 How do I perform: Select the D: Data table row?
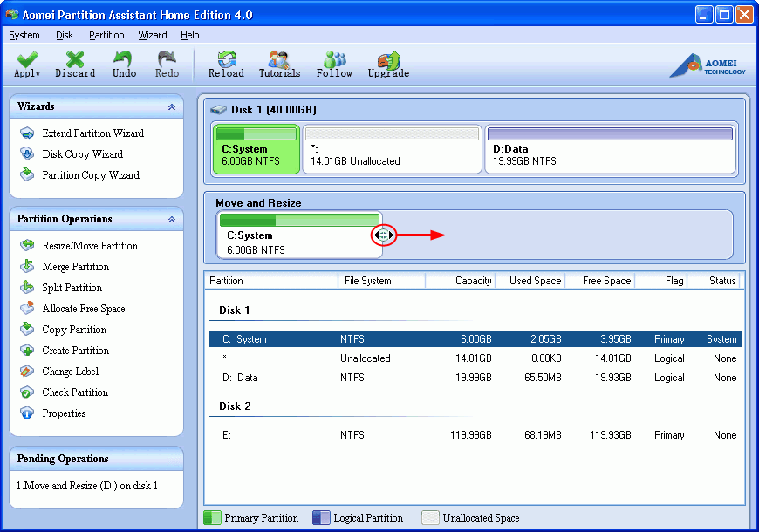point(475,378)
